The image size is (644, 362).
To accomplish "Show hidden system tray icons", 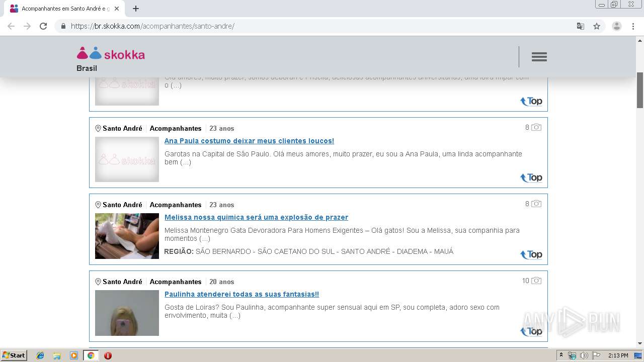I will coord(561,355).
